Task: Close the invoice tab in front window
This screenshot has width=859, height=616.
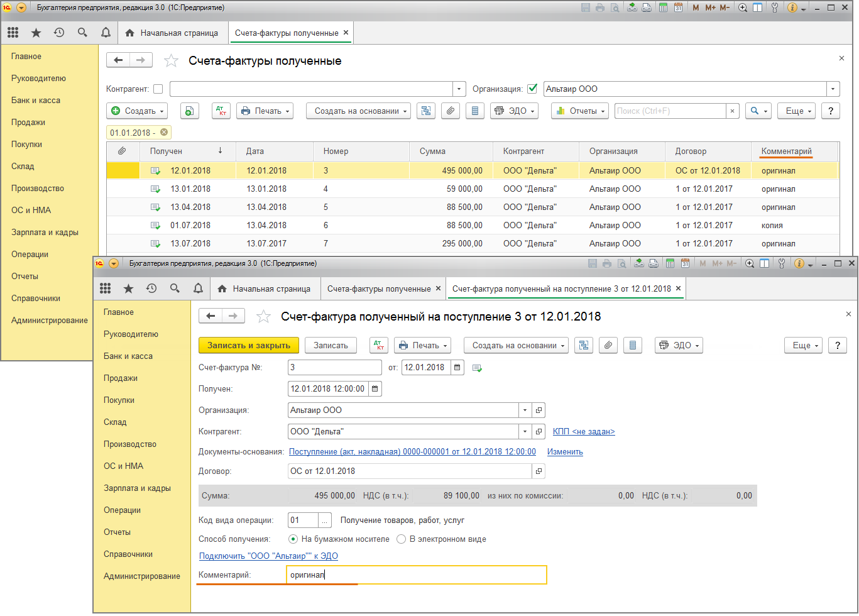Action: click(679, 289)
